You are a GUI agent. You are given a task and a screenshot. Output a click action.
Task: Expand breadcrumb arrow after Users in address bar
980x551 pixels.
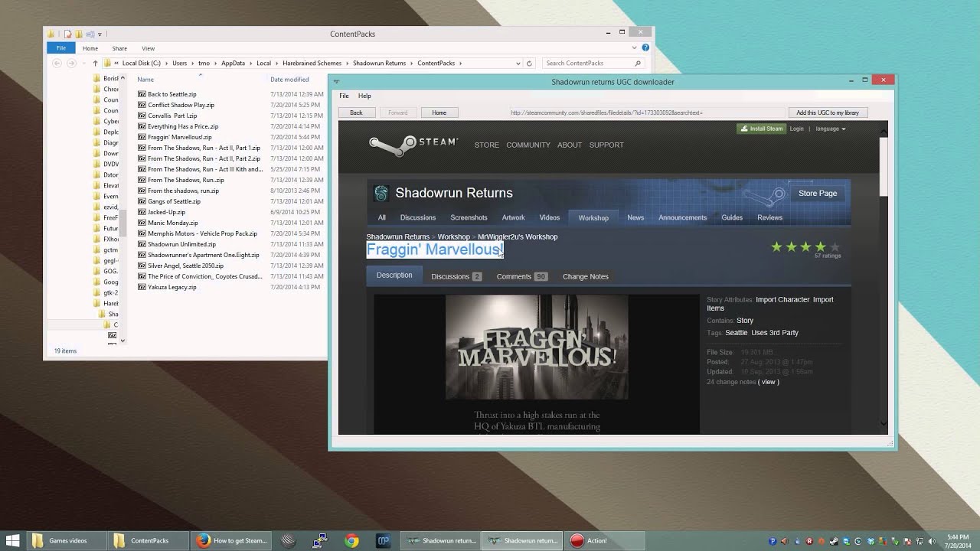tap(192, 64)
